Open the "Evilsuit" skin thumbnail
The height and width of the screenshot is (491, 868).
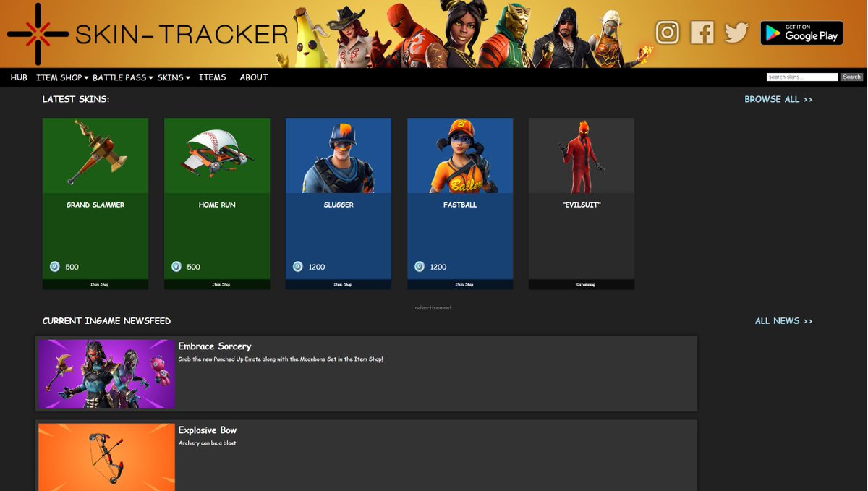(582, 155)
